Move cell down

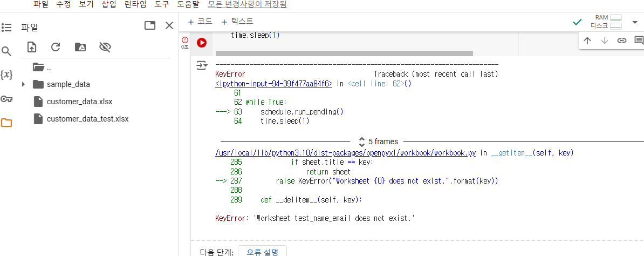604,41
